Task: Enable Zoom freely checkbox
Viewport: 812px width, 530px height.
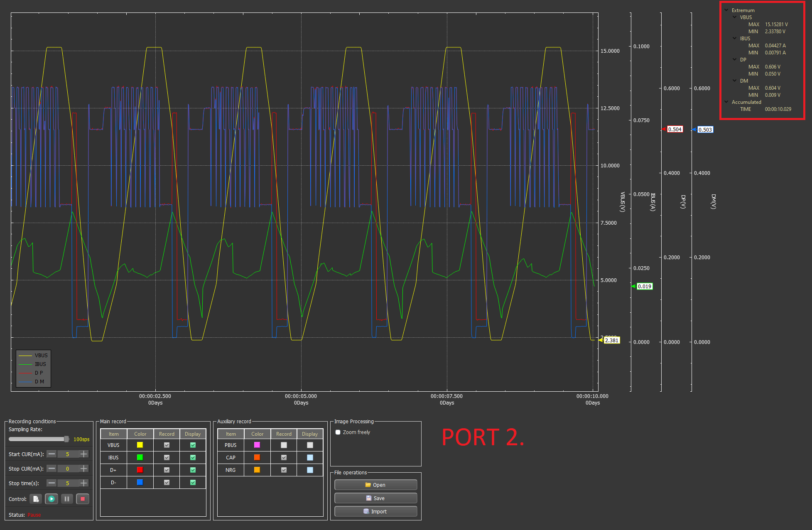Action: 338,432
